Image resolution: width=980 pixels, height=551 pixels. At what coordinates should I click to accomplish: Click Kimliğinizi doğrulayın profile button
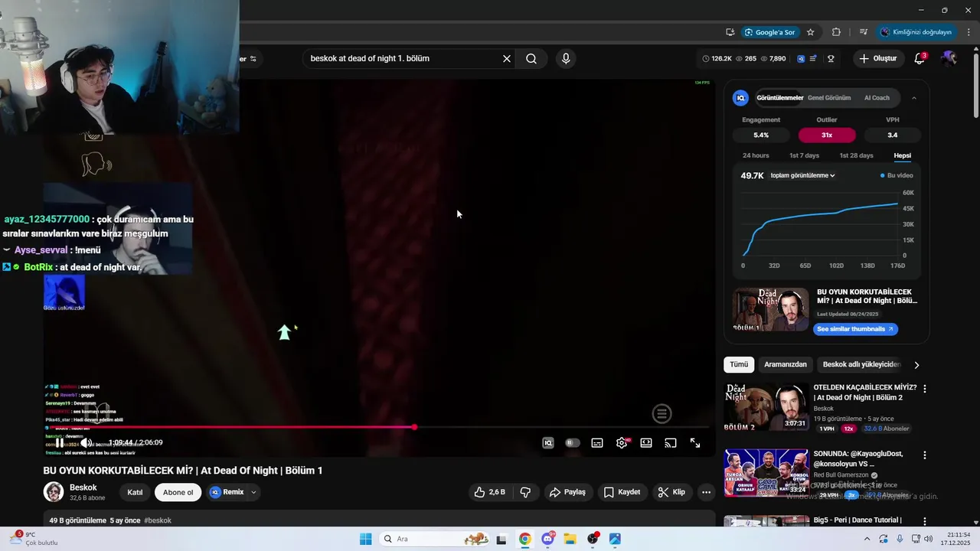tap(916, 32)
